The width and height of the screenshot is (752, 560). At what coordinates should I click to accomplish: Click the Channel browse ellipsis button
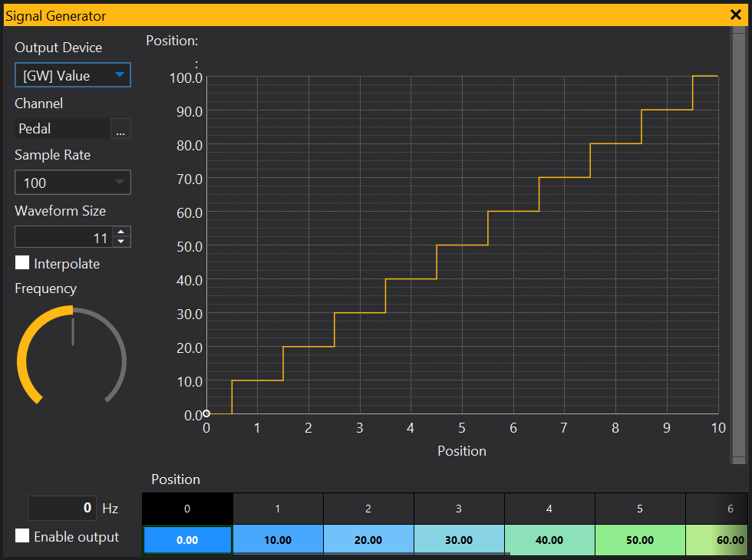(x=120, y=130)
